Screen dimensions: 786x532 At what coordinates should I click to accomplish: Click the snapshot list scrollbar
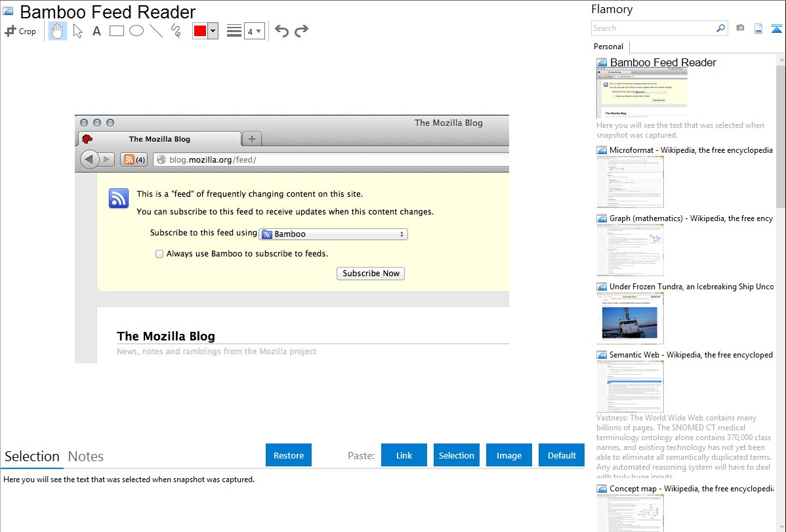781,135
